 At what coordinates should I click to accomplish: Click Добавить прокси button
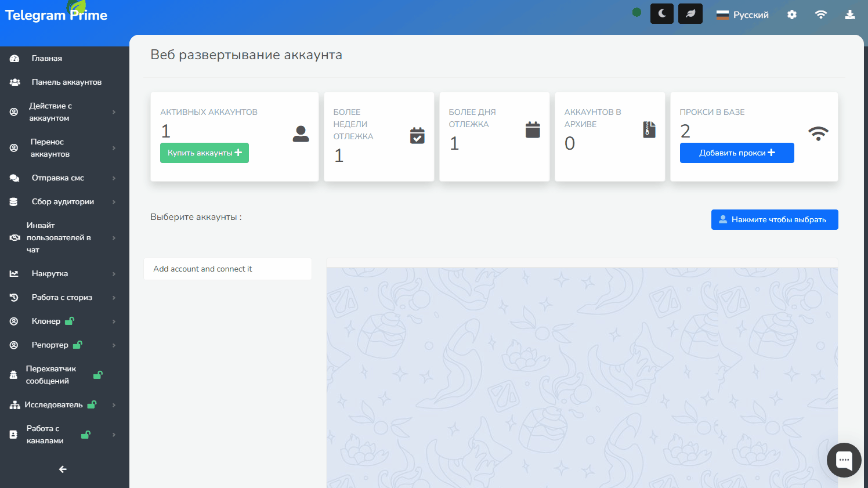[x=737, y=153]
